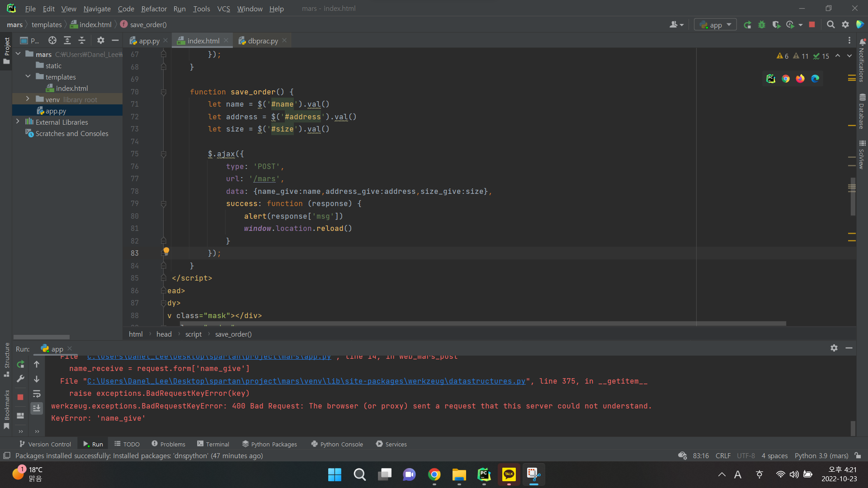Rerun app in the Run panel

pyautogui.click(x=20, y=364)
